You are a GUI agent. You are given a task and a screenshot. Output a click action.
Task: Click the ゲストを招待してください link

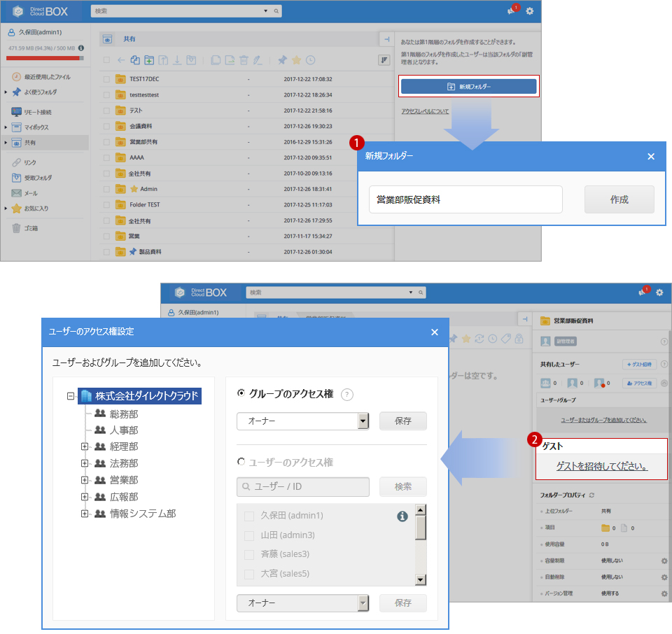coord(601,466)
